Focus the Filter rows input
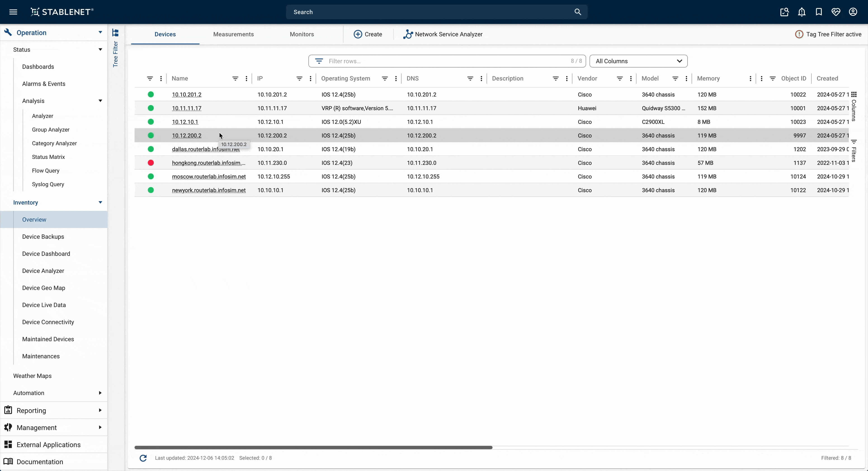The image size is (868, 471). tap(447, 61)
